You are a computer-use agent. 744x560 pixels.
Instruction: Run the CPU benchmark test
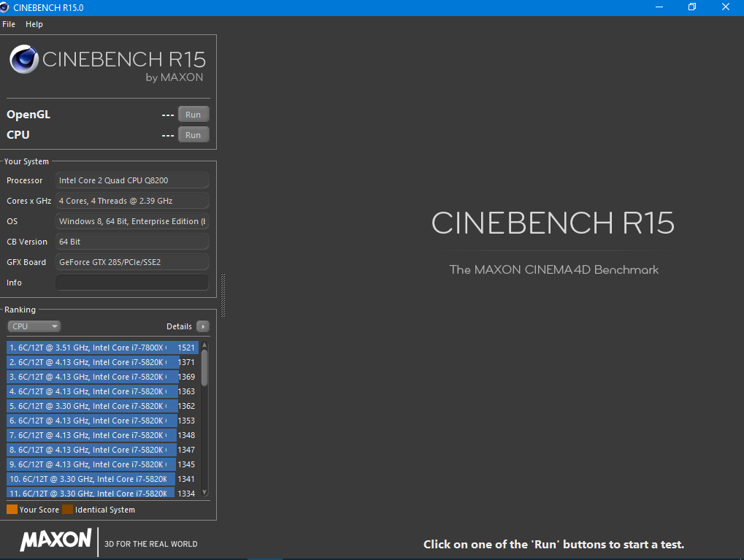(193, 135)
